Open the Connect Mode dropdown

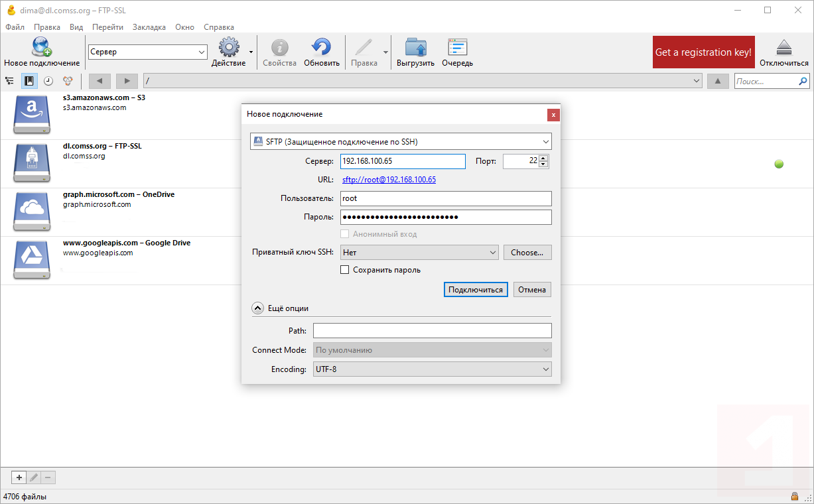click(432, 350)
